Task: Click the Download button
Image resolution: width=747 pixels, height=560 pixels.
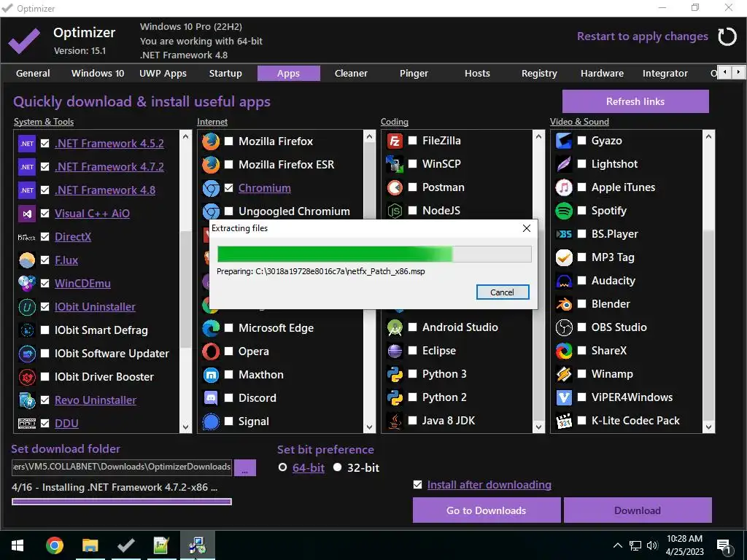Action: point(638,510)
